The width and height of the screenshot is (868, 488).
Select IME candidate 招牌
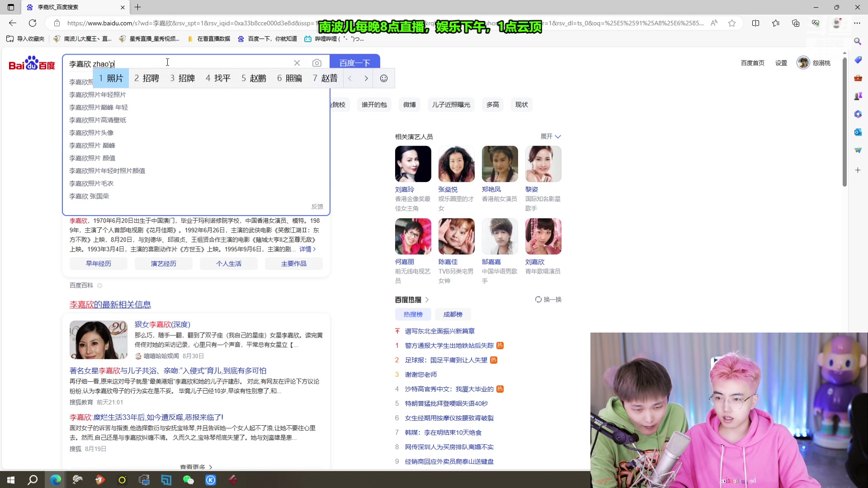point(182,78)
